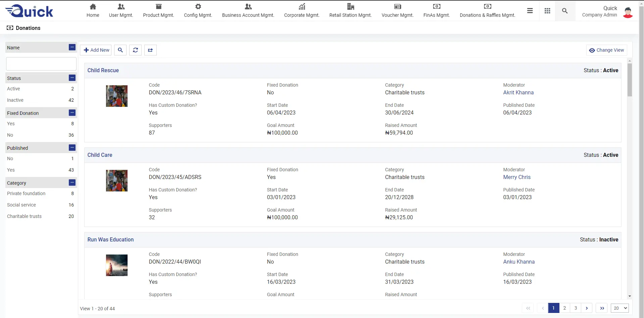Image resolution: width=644 pixels, height=318 pixels.
Task: Open the hamburger menu icon
Action: coord(530,11)
